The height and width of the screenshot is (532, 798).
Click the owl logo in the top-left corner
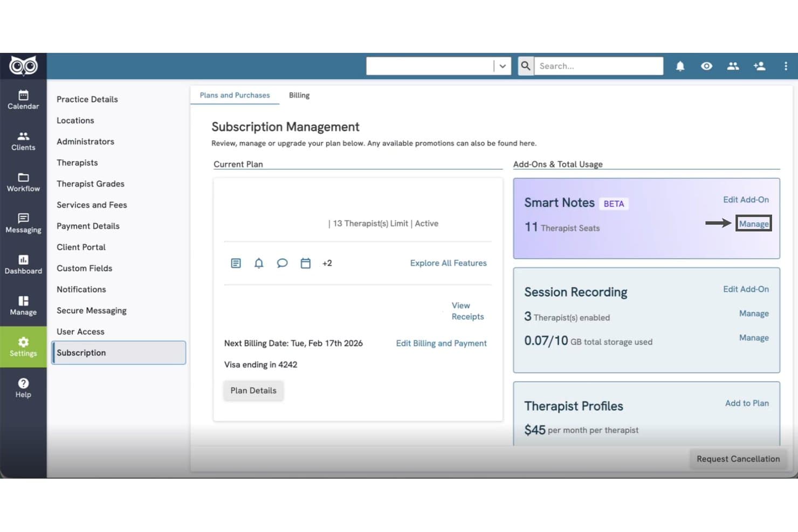[23, 66]
